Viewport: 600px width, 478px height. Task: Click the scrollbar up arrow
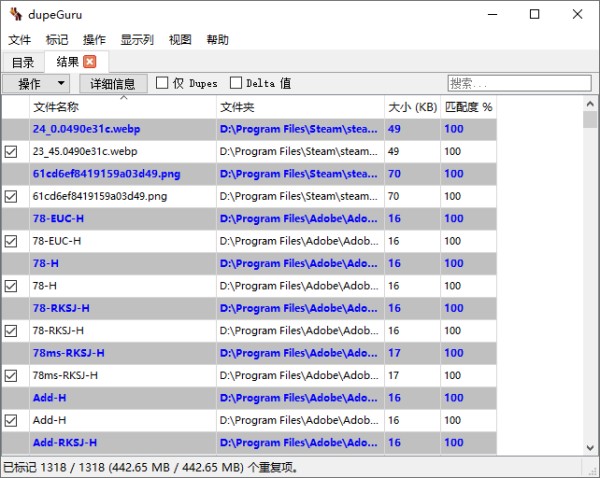(x=590, y=104)
